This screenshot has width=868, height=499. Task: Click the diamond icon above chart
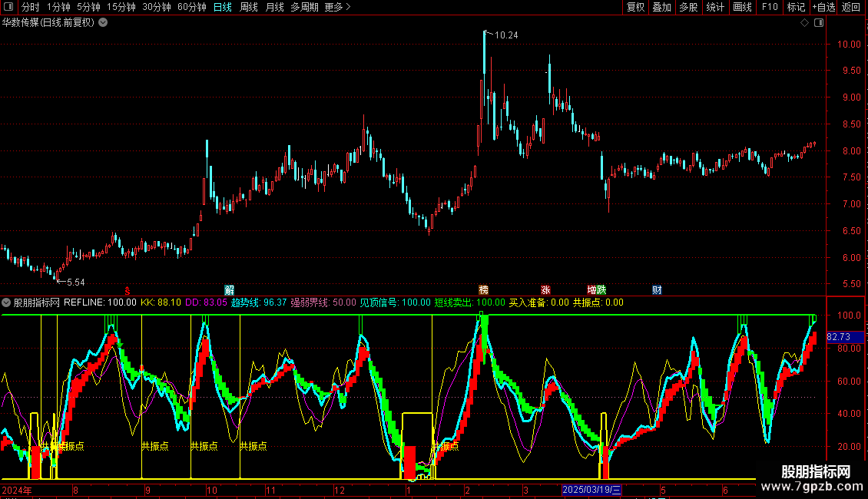(x=805, y=23)
